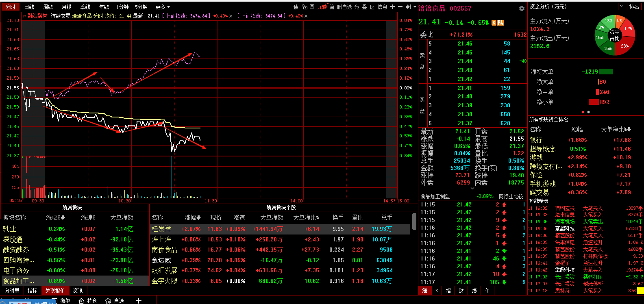Image resolution: width=644 pixels, height=304 pixels.
Task: Sort 所属板块 by 涨幅% column
Action: 56,218
